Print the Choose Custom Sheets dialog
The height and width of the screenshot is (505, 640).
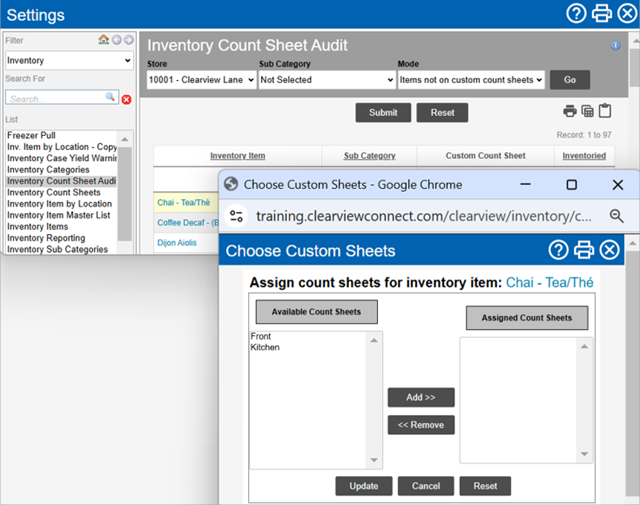(x=584, y=251)
